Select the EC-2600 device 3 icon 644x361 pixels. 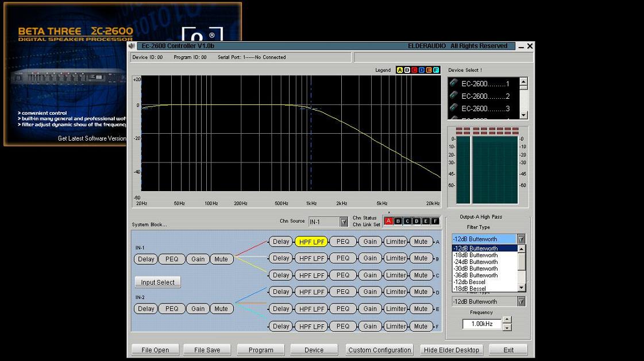(454, 107)
